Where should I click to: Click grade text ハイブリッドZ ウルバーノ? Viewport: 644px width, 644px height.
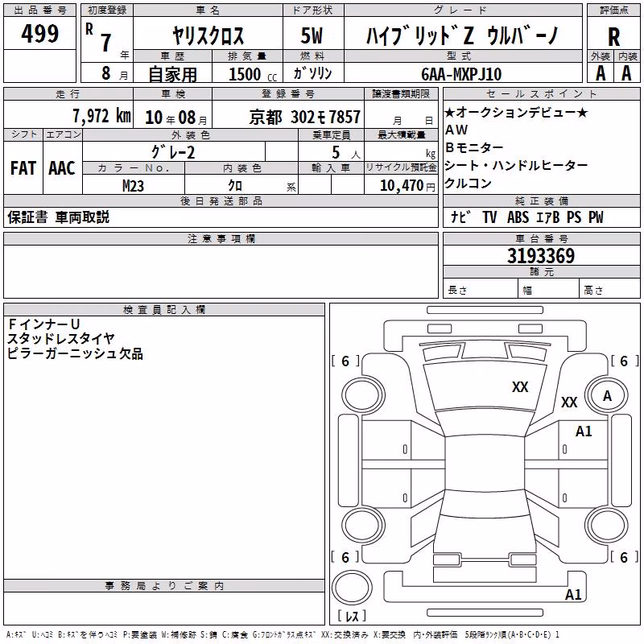tap(462, 35)
